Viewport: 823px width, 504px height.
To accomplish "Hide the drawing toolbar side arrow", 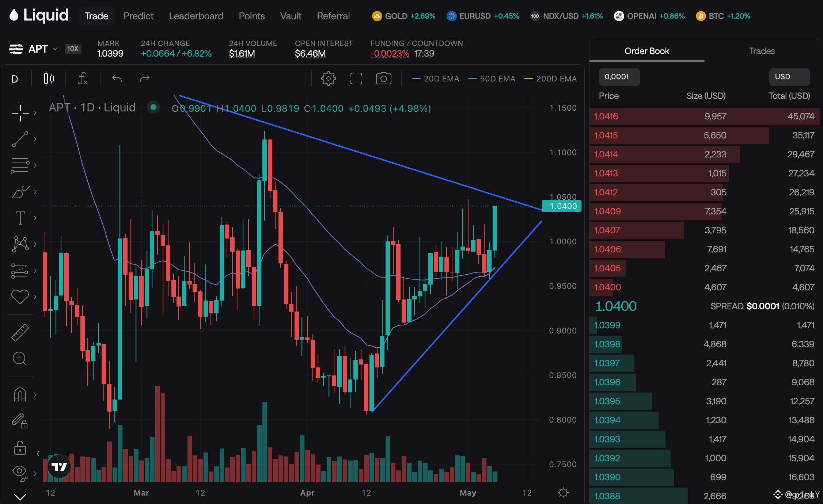I will tap(38, 454).
